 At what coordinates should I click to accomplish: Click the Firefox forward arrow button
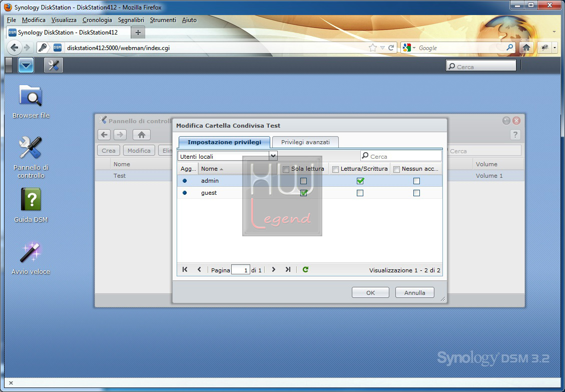pyautogui.click(x=27, y=48)
